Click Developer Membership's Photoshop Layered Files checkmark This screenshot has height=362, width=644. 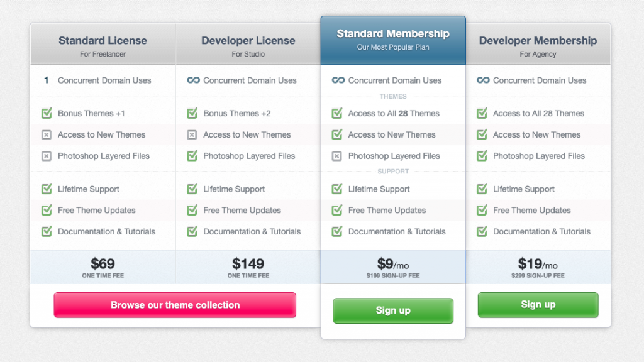482,156
